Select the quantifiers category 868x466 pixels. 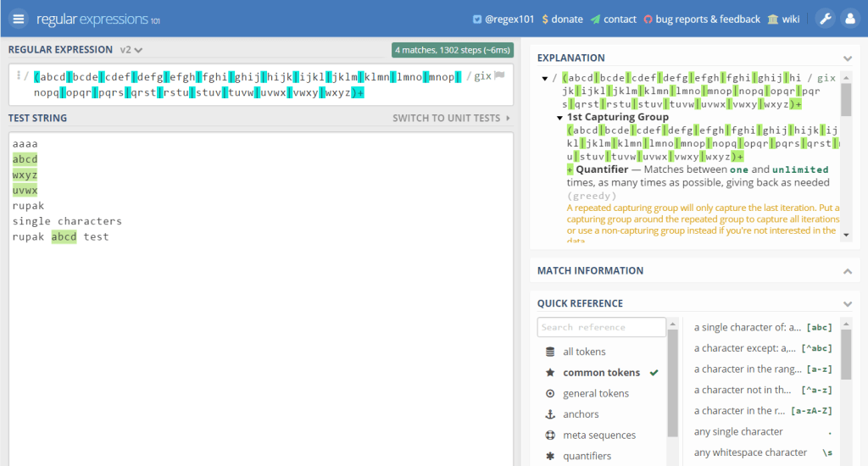(587, 456)
